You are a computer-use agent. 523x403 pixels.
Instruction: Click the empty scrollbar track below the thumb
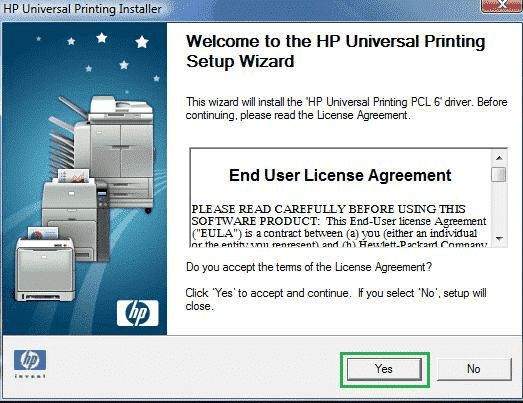pyautogui.click(x=499, y=207)
